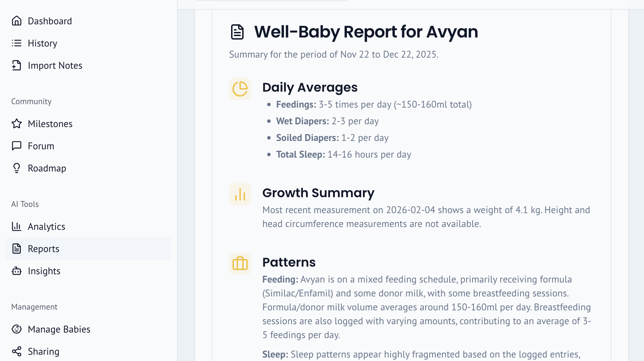Image resolution: width=644 pixels, height=361 pixels.
Task: Select the Growth Summary bar chart icon
Action: coord(240,195)
